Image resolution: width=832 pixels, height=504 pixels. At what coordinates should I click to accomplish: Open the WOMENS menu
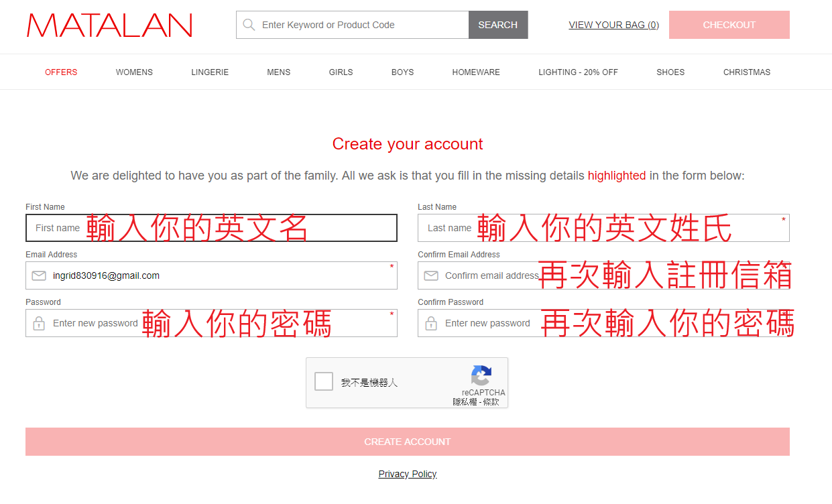pyautogui.click(x=134, y=72)
